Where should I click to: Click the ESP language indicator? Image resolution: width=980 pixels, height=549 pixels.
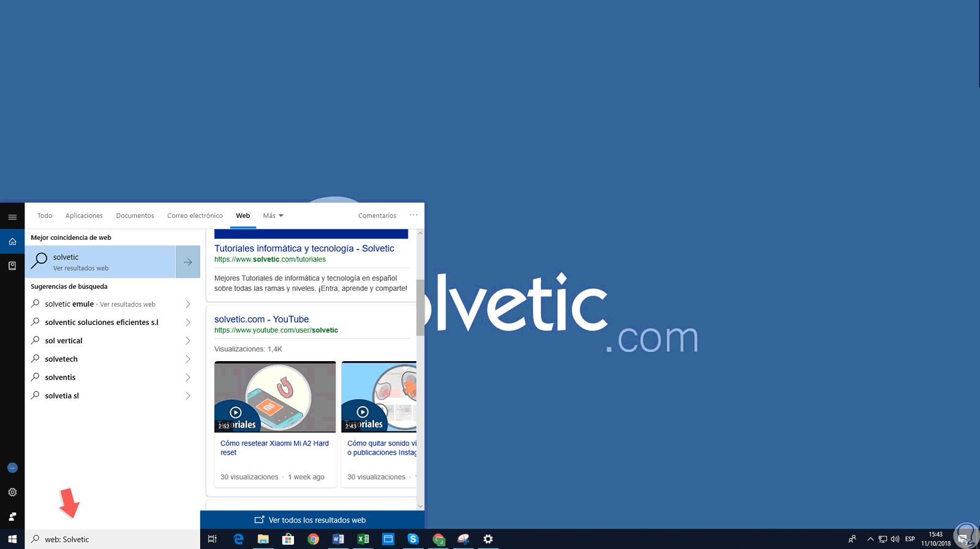pyautogui.click(x=910, y=539)
